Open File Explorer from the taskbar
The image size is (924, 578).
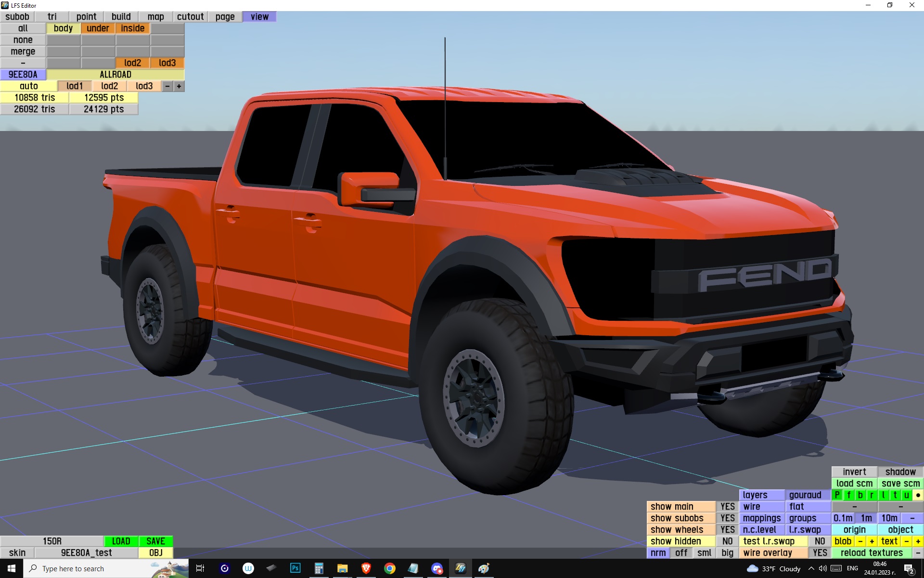click(342, 568)
